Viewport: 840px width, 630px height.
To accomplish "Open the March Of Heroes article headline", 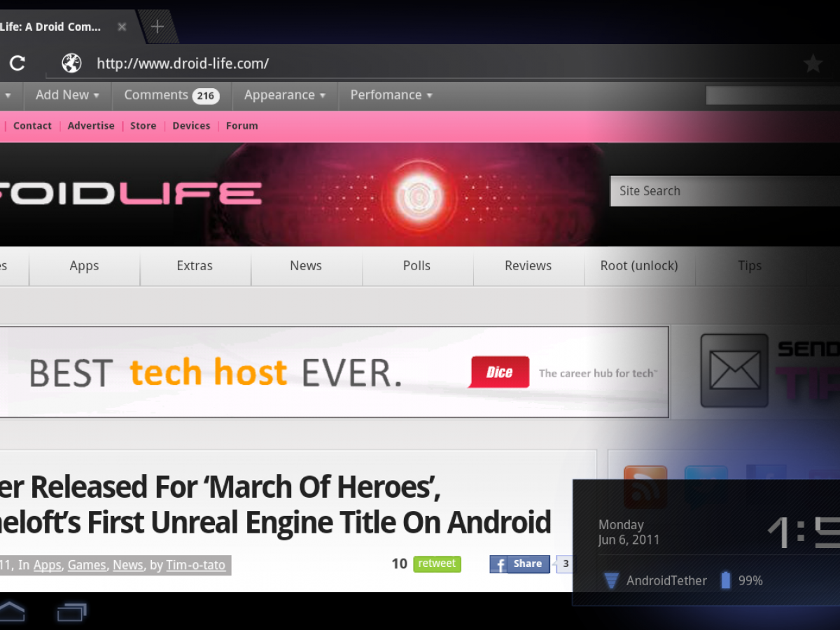I will [276, 504].
